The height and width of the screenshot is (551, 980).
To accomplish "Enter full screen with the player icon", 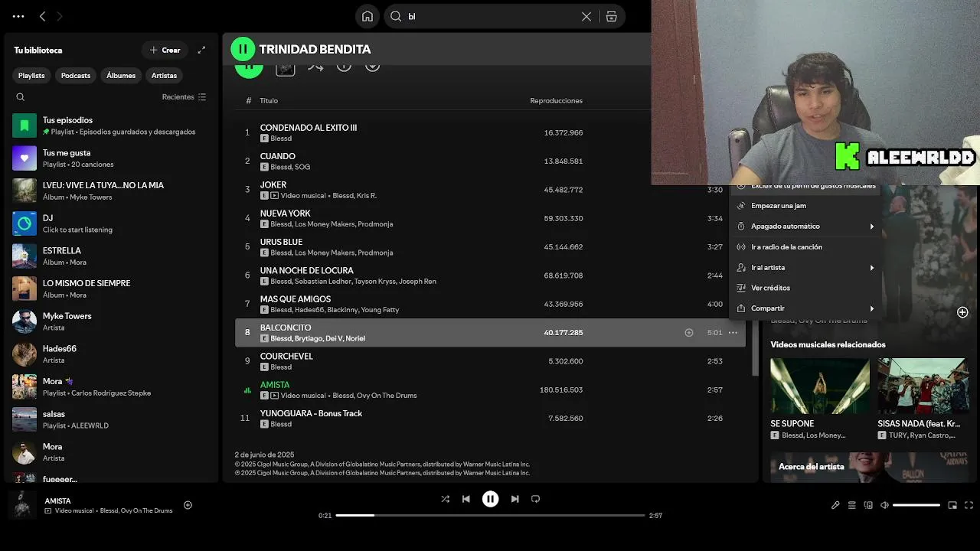I will pos(969,505).
